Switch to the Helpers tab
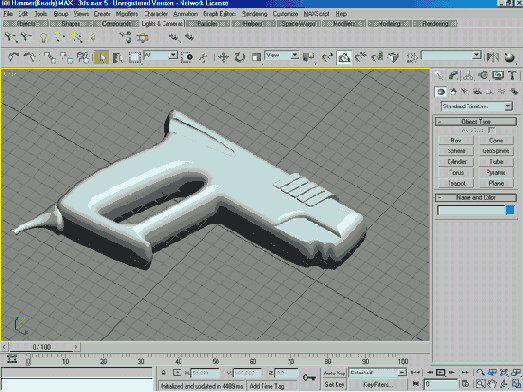The width and height of the screenshot is (523, 392). tap(252, 24)
